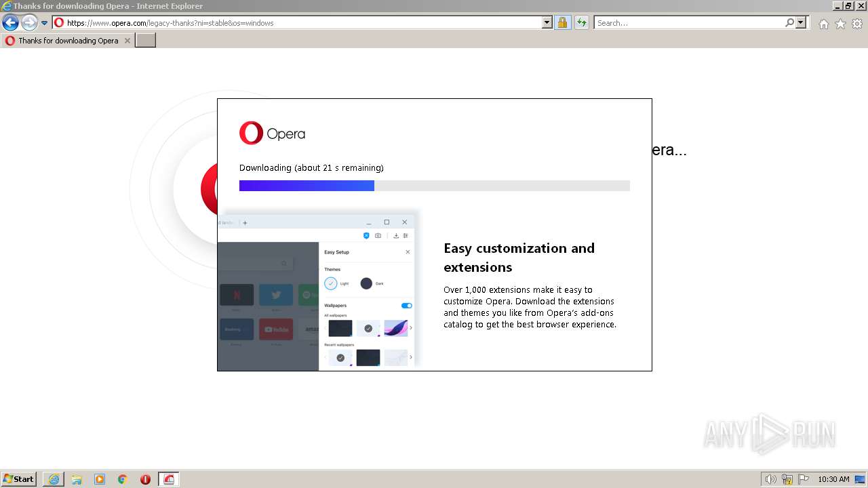The image size is (868, 488).
Task: Open Internet Explorer from the taskbar
Action: [54, 479]
